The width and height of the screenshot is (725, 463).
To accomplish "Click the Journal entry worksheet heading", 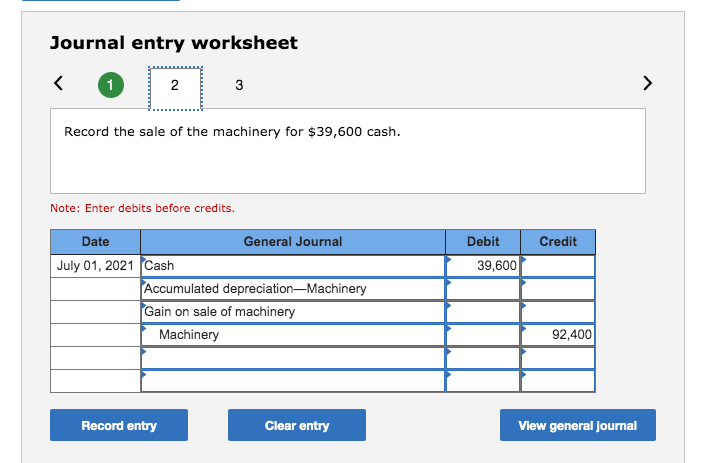I will (x=174, y=43).
